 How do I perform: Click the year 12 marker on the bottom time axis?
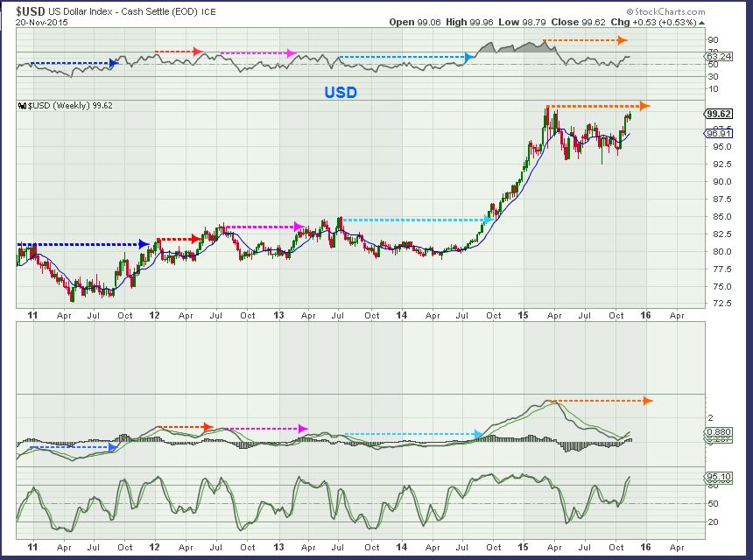point(155,546)
